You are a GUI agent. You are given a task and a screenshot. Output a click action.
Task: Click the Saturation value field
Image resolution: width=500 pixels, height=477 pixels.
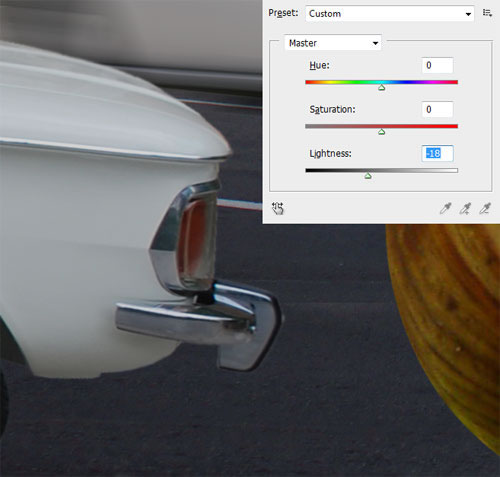437,109
